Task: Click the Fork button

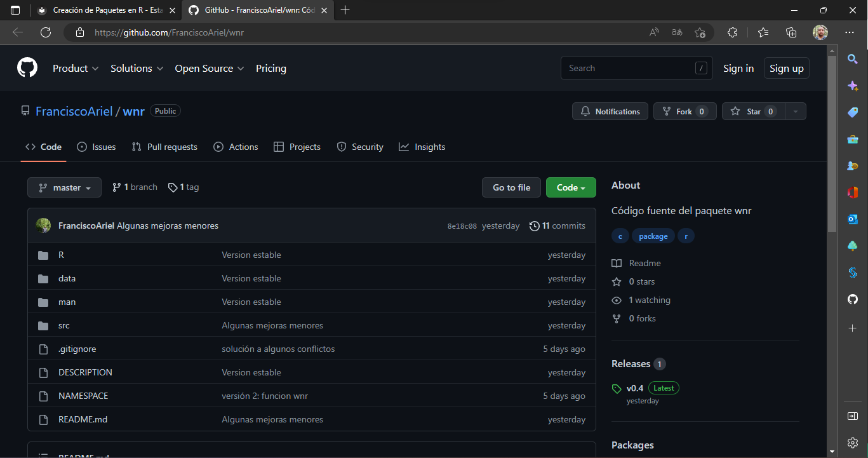Action: 685,111
